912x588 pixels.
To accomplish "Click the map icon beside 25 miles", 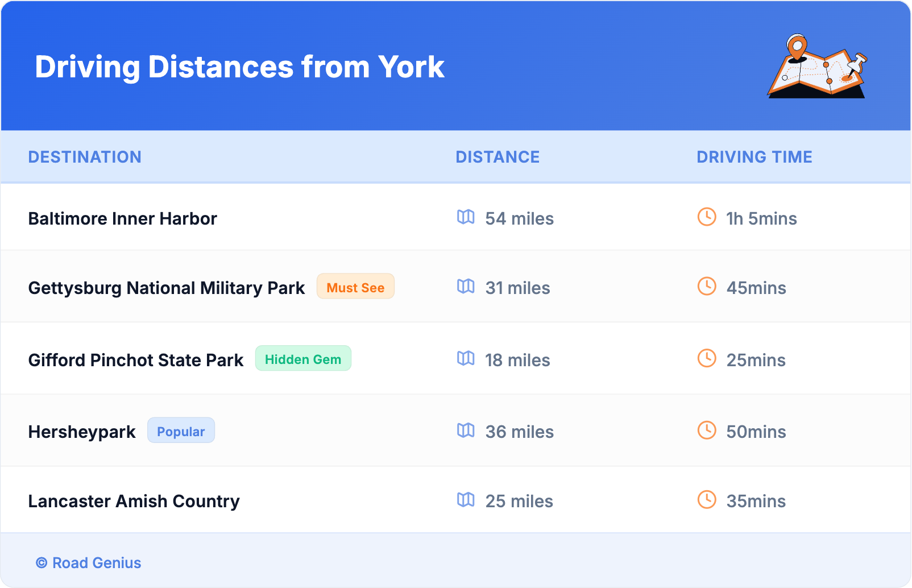I will [466, 500].
